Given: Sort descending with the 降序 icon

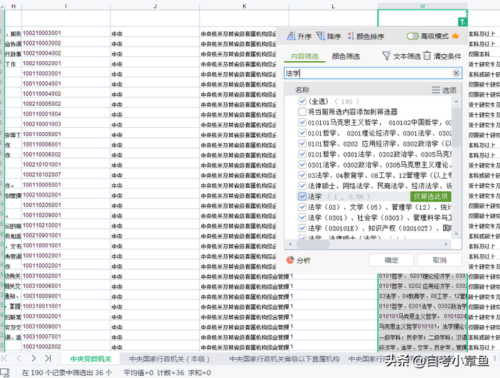Looking at the screenshot, I should 328,36.
